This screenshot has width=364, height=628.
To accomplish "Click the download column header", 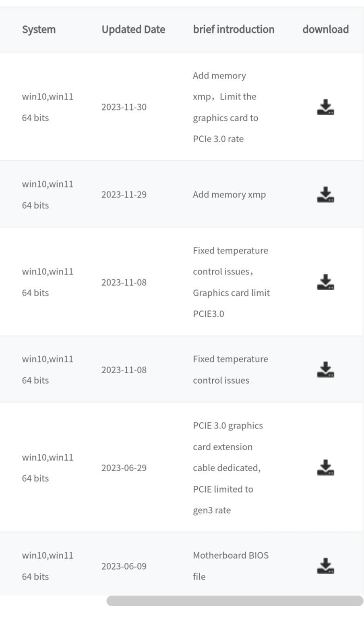I will (x=325, y=29).
